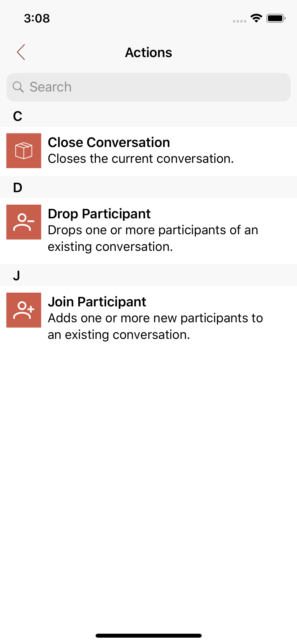Screen dimensions: 297x644
Task: Tap the home indicator bar at bottom
Action: (148, 635)
